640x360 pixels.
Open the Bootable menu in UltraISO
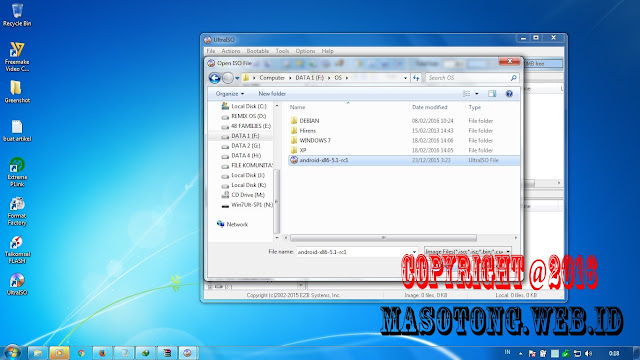point(258,51)
